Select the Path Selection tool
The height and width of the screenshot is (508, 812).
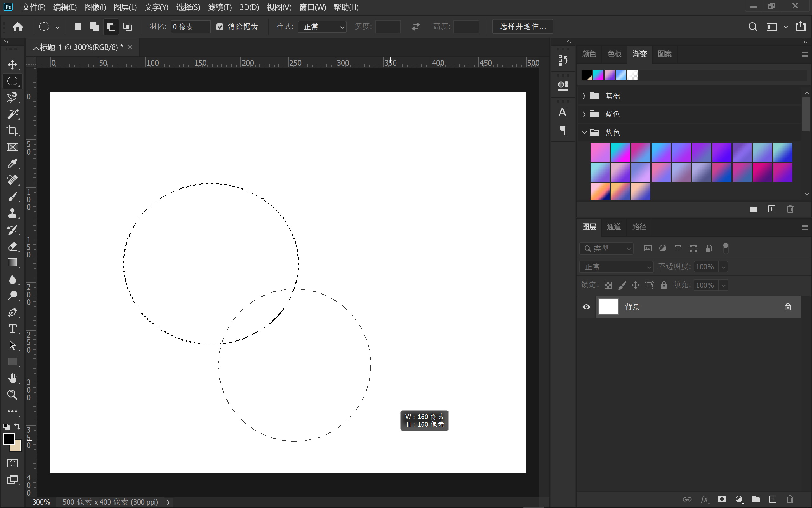pyautogui.click(x=12, y=345)
